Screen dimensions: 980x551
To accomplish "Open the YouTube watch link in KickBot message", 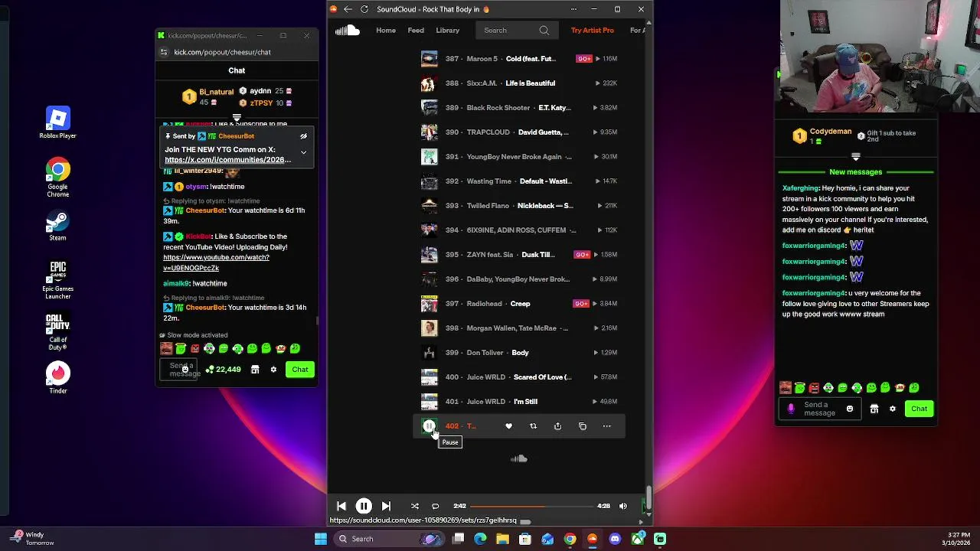I will click(216, 262).
